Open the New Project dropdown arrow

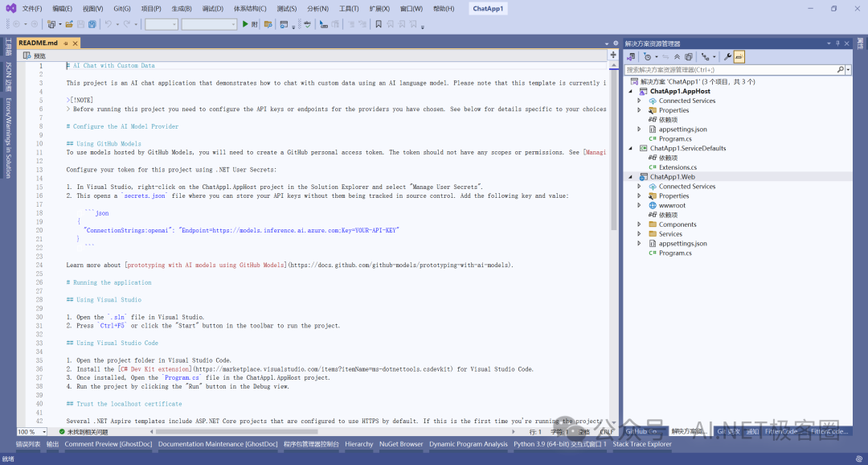(x=59, y=24)
